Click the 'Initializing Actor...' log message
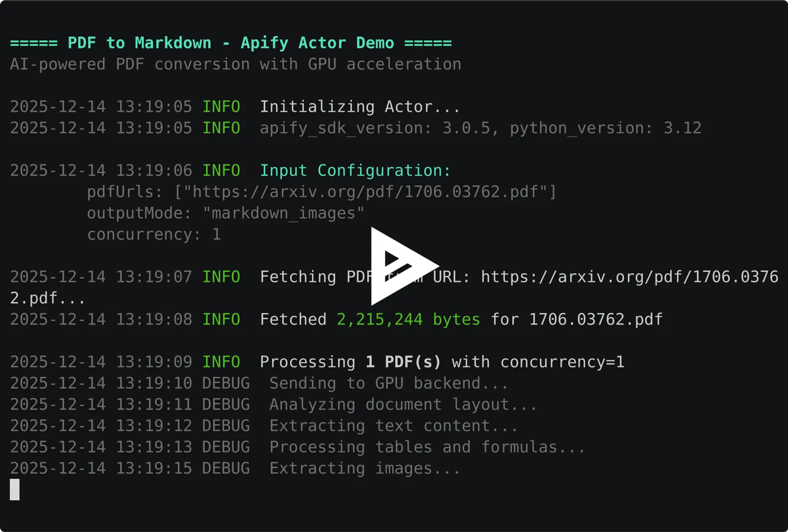 (360, 107)
